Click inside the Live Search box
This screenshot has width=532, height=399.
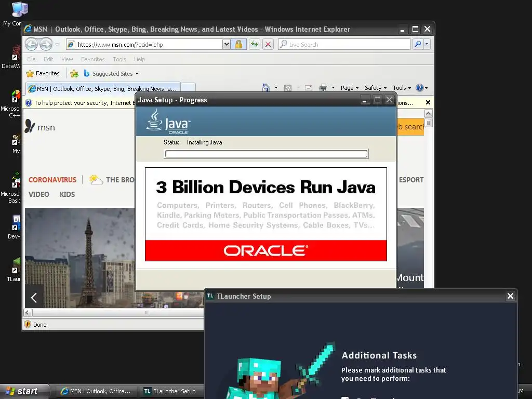(344, 45)
